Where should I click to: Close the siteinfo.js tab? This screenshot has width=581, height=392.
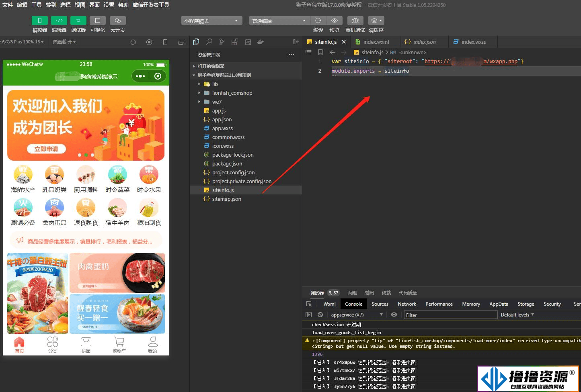pos(344,42)
